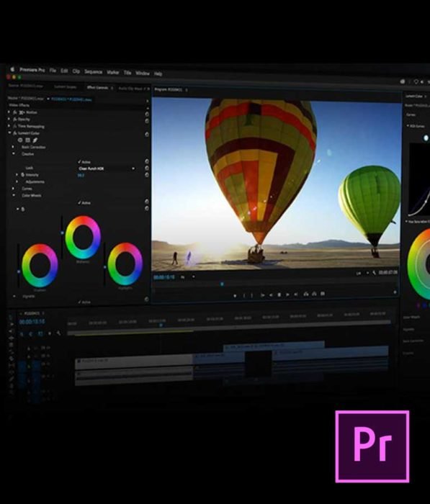The height and width of the screenshot is (504, 430).
Task: Select the rectangle mask tool under Lumetri Color
Action: pos(27,140)
